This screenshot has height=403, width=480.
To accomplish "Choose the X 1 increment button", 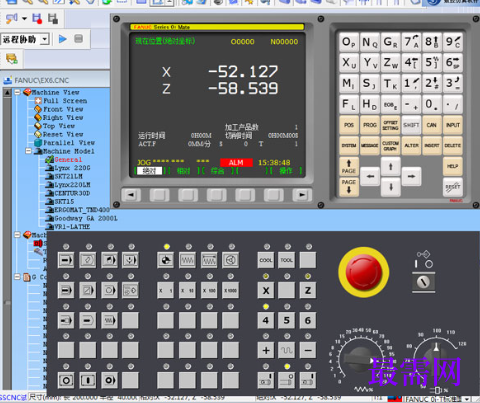I will pyautogui.click(x=166, y=290).
